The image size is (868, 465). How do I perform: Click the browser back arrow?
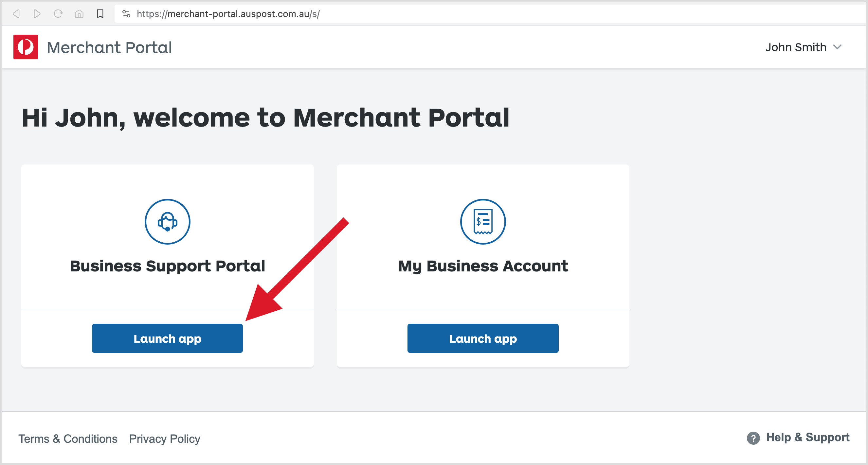(16, 14)
